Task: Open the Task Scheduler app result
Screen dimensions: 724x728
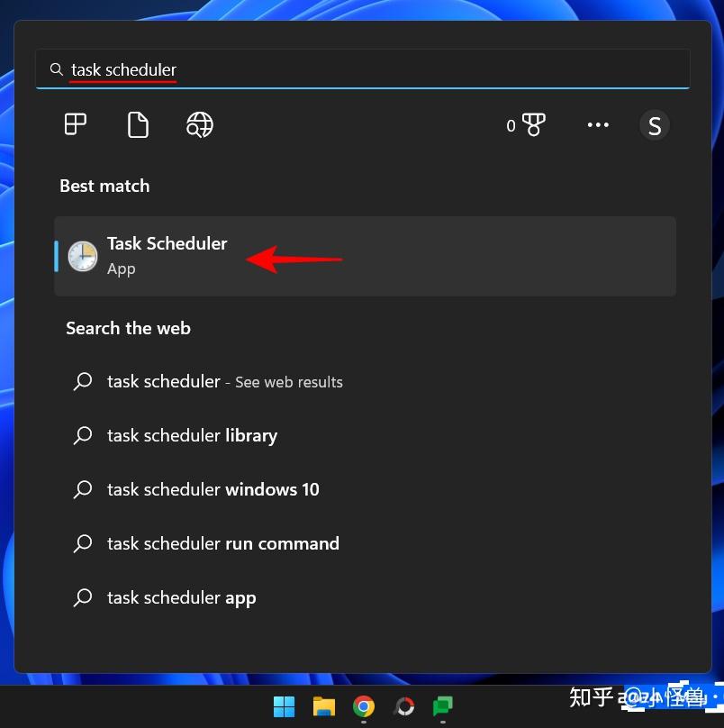Action: pyautogui.click(x=365, y=256)
